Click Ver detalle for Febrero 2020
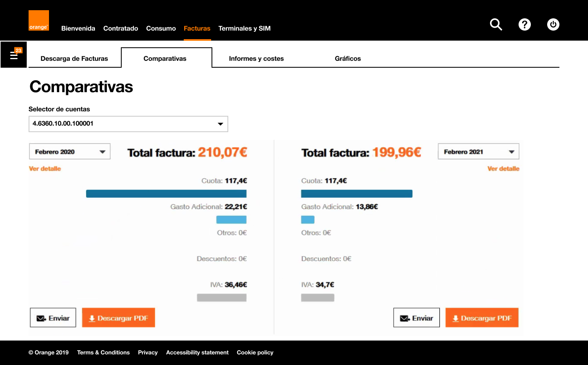 click(x=45, y=168)
